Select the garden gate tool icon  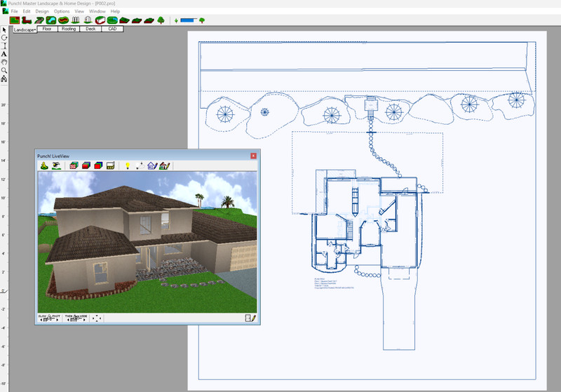tap(88, 20)
